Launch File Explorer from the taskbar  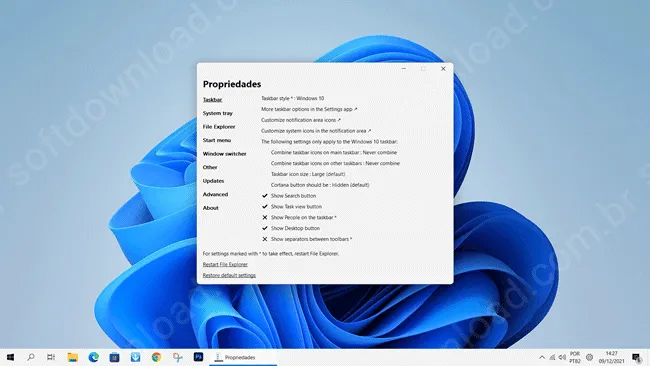point(73,357)
